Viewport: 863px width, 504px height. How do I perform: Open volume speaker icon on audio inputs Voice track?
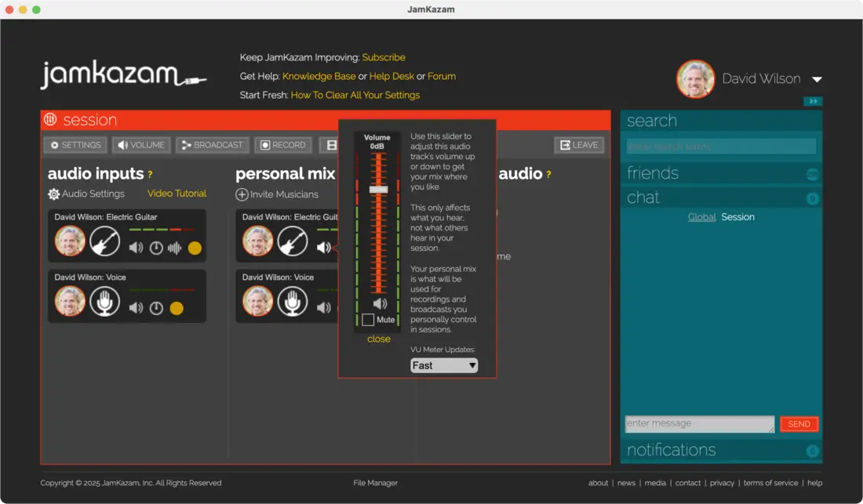(x=136, y=308)
